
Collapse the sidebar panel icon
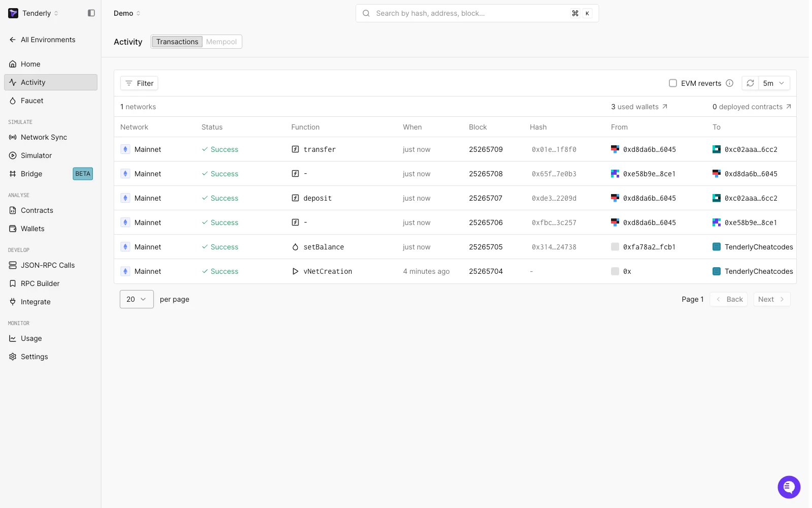coord(91,13)
